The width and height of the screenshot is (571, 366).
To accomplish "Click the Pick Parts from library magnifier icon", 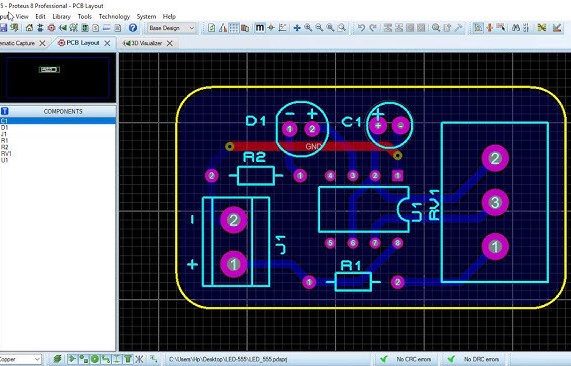I will click(x=436, y=28).
